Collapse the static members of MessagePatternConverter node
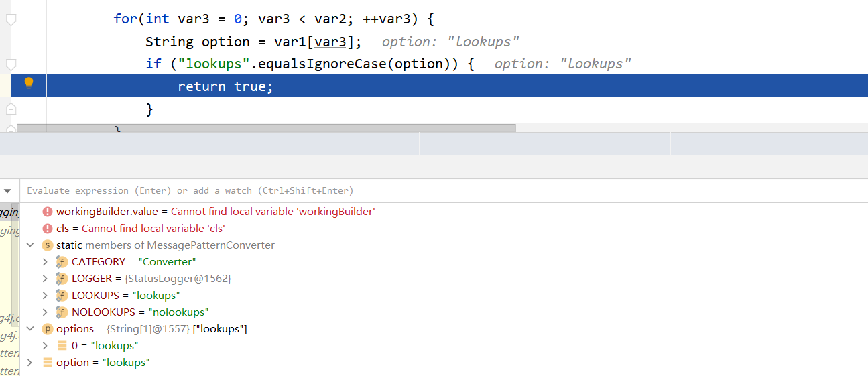The width and height of the screenshot is (868, 376). (x=29, y=245)
